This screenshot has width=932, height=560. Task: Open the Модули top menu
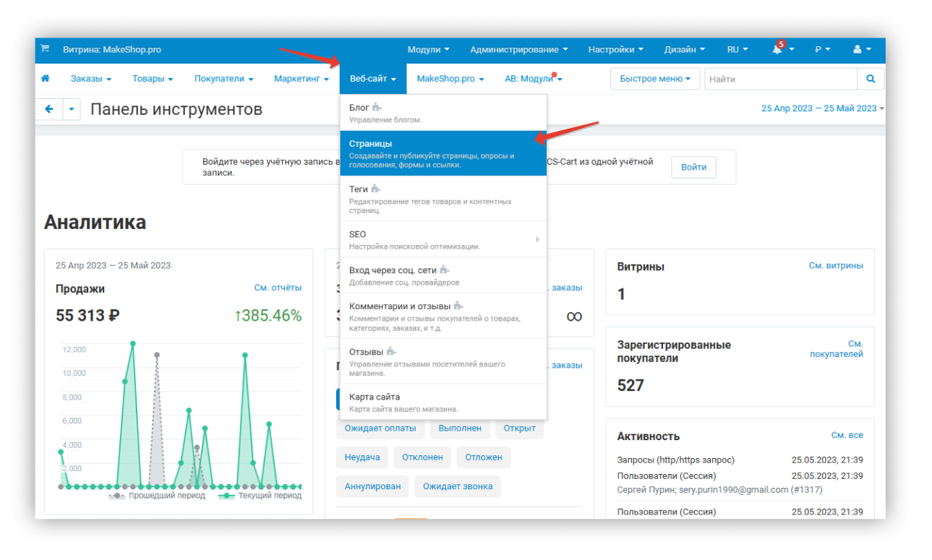pyautogui.click(x=428, y=49)
